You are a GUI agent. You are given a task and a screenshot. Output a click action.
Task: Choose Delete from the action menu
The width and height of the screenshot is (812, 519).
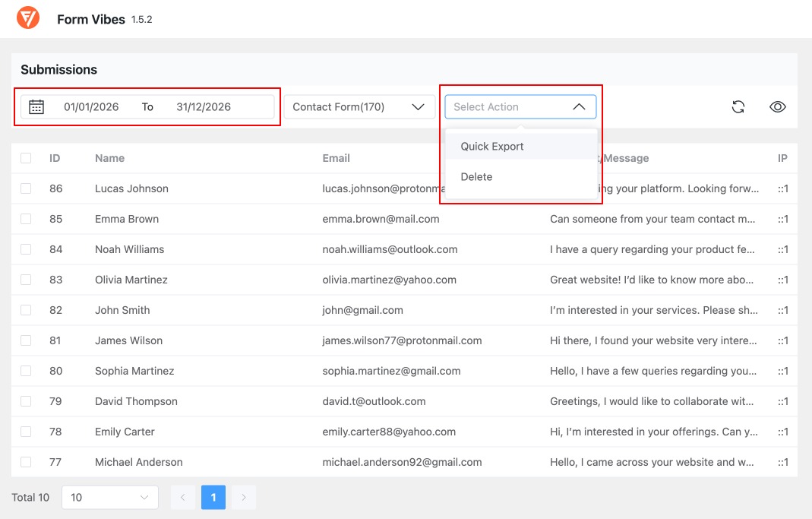point(476,176)
